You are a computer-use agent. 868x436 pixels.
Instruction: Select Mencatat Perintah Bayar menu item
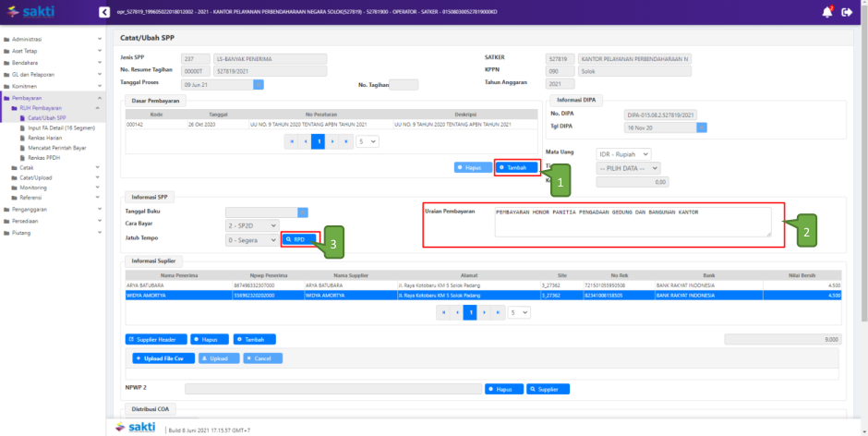pyautogui.click(x=63, y=148)
